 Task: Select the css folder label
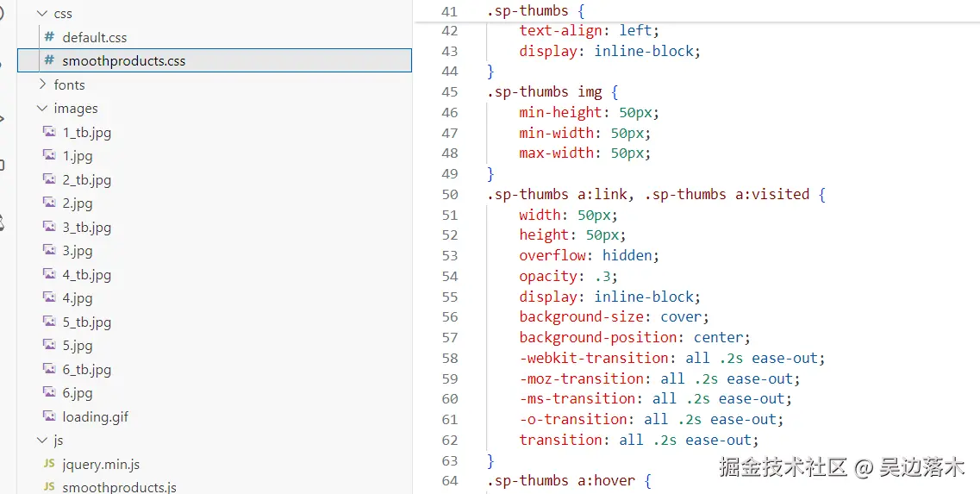63,14
